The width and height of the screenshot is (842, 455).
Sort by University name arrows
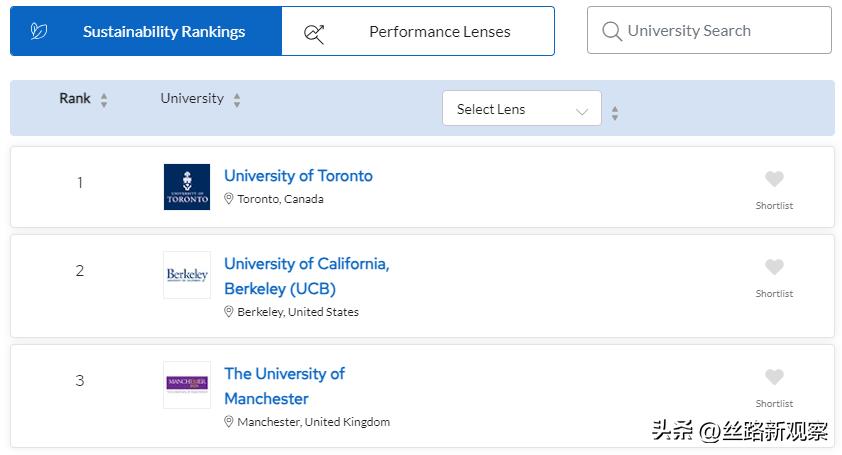[237, 100]
